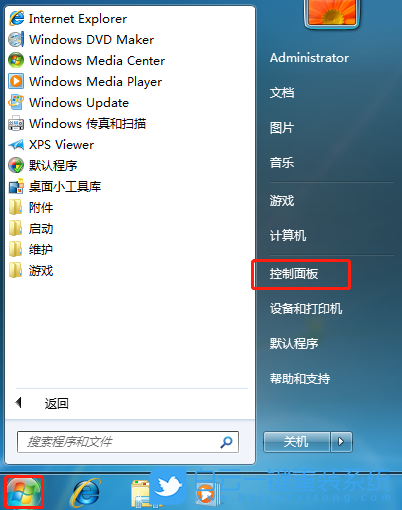The image size is (402, 510).
Task: Expand the 游戏 folder in programs list
Action: click(31, 271)
